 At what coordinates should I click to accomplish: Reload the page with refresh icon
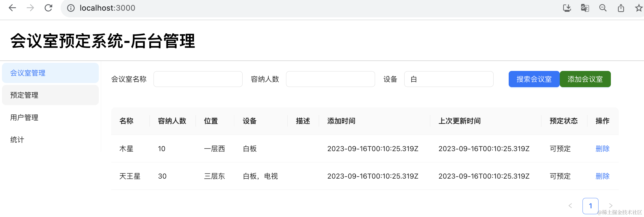click(48, 8)
